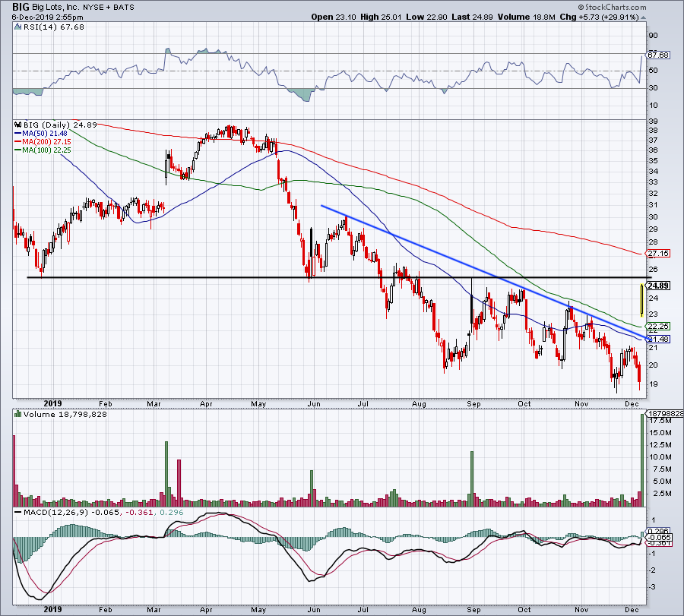This screenshot has height=616, width=684.
Task: Click the Chg +5.73 (+29.91%) value
Action: (x=599, y=17)
